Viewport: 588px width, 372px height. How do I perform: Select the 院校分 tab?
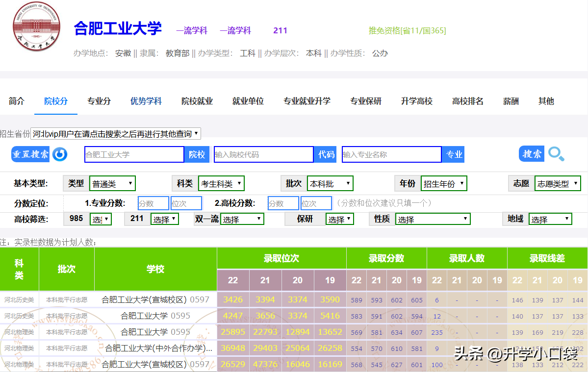(56, 101)
